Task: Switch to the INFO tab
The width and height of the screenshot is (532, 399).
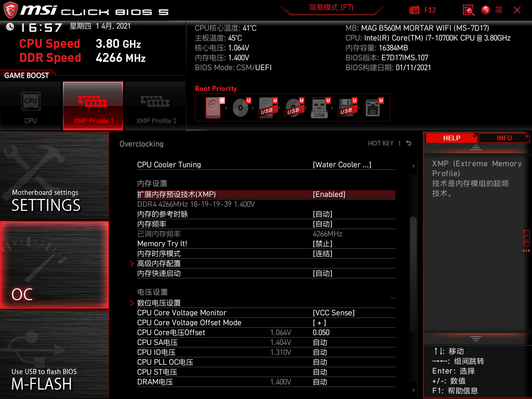Action: 504,138
